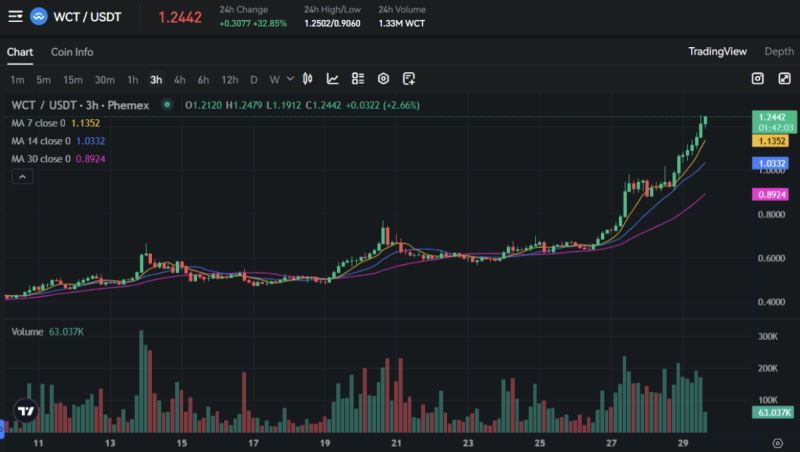Open chart settings hexagon icon
Image resolution: width=800 pixels, height=452 pixels.
pos(383,79)
